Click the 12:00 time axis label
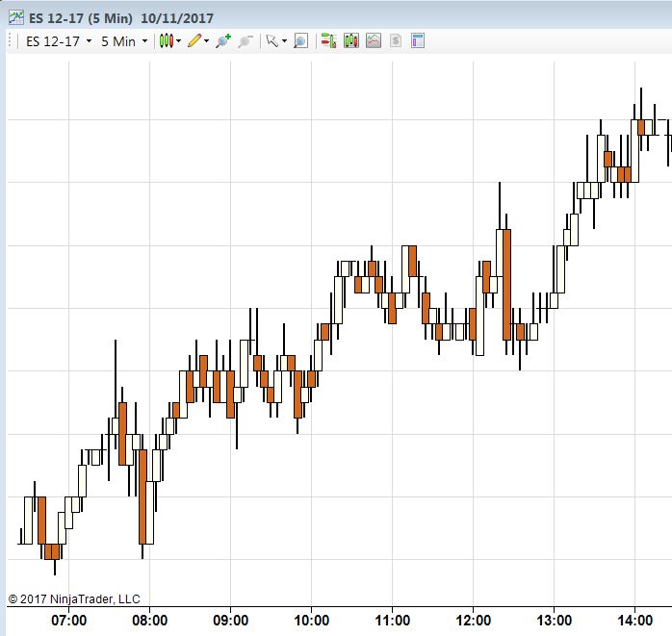The width and height of the screenshot is (672, 636). [473, 621]
